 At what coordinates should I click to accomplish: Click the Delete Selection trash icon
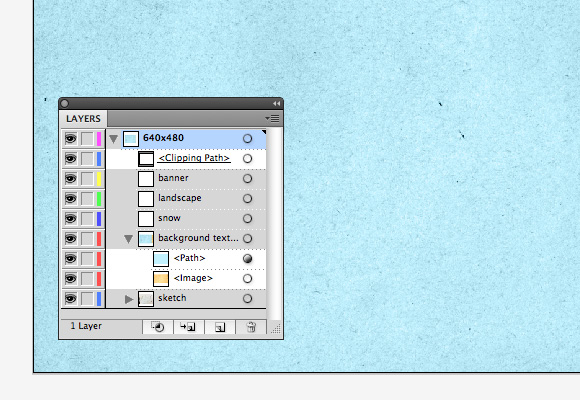point(251,327)
